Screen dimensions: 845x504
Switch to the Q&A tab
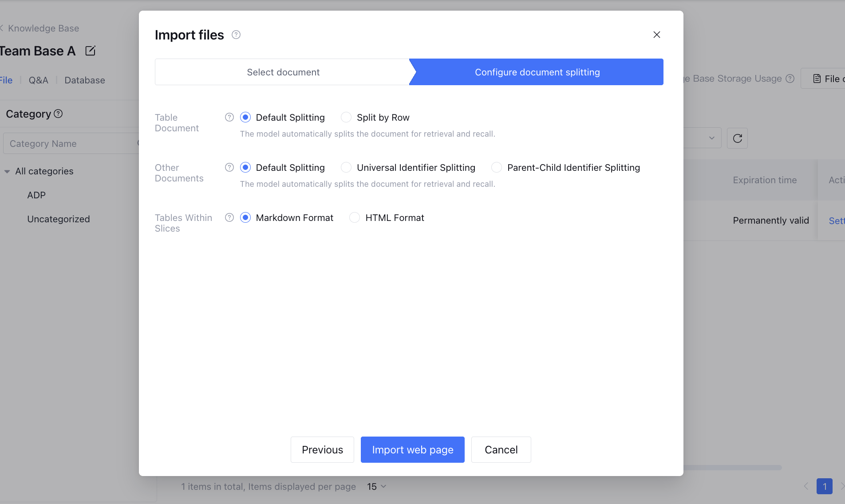click(38, 80)
